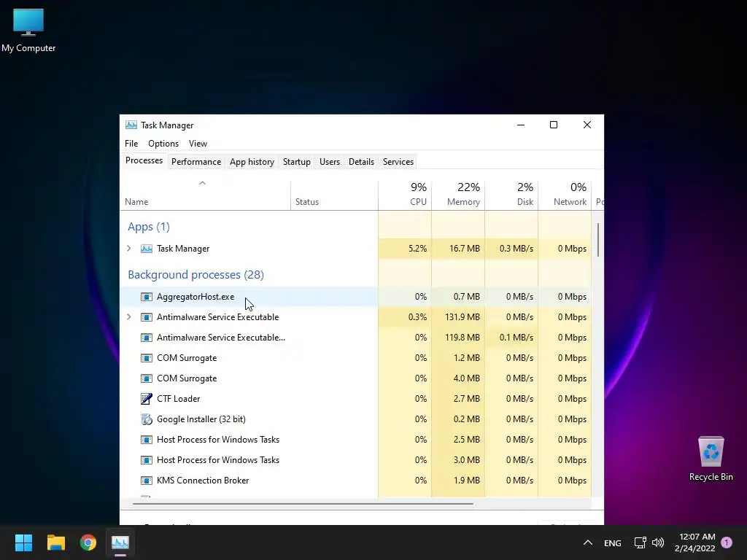The height and width of the screenshot is (560, 747).
Task: Click the first Antimalware Service Executable icon
Action: [x=146, y=317]
